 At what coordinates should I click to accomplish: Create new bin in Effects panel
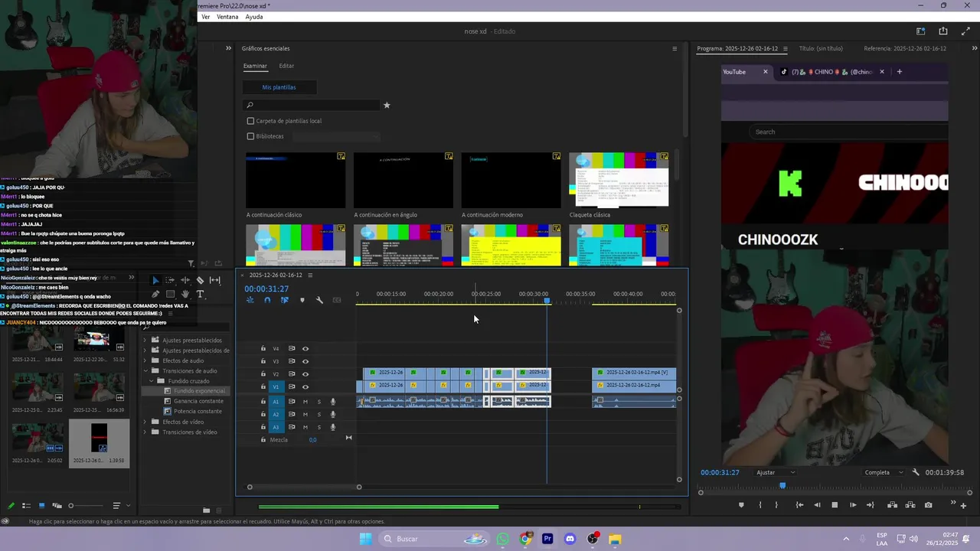pyautogui.click(x=206, y=510)
